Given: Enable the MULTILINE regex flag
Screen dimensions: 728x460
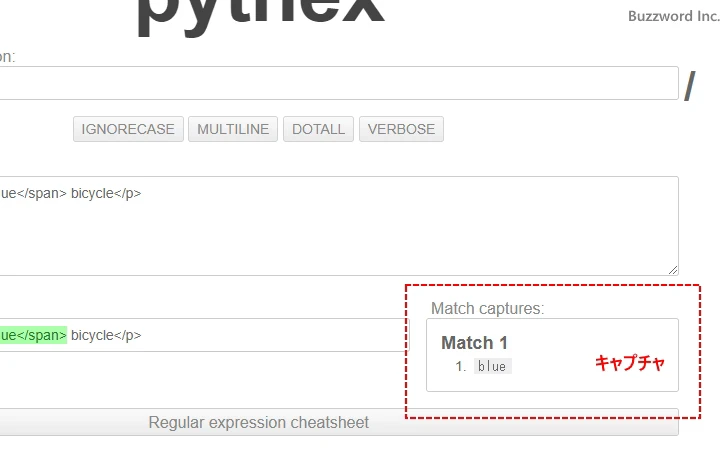Looking at the screenshot, I should [x=233, y=129].
